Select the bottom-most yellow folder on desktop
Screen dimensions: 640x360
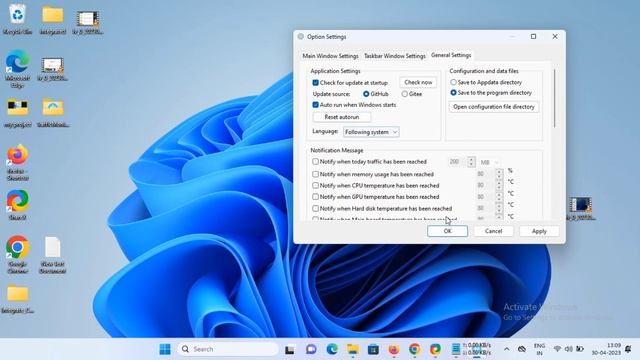[x=18, y=299]
